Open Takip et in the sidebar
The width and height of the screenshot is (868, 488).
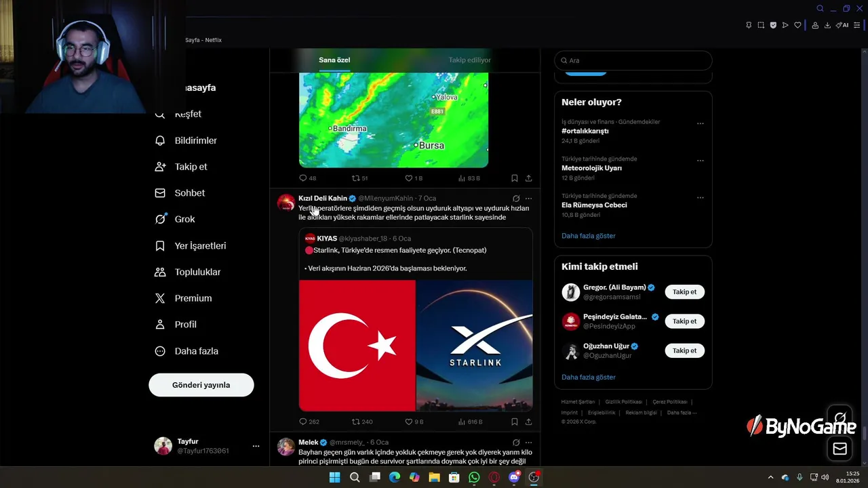click(x=181, y=167)
